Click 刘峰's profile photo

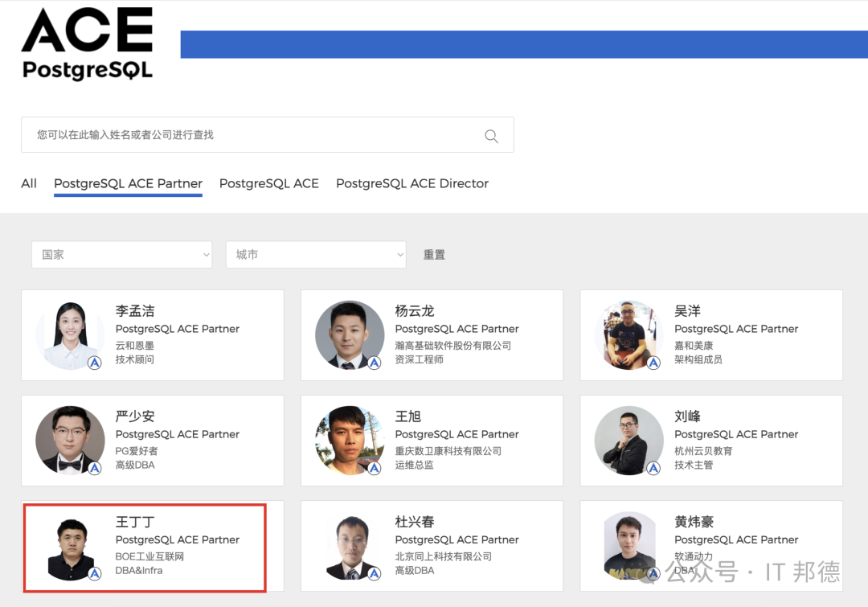628,441
